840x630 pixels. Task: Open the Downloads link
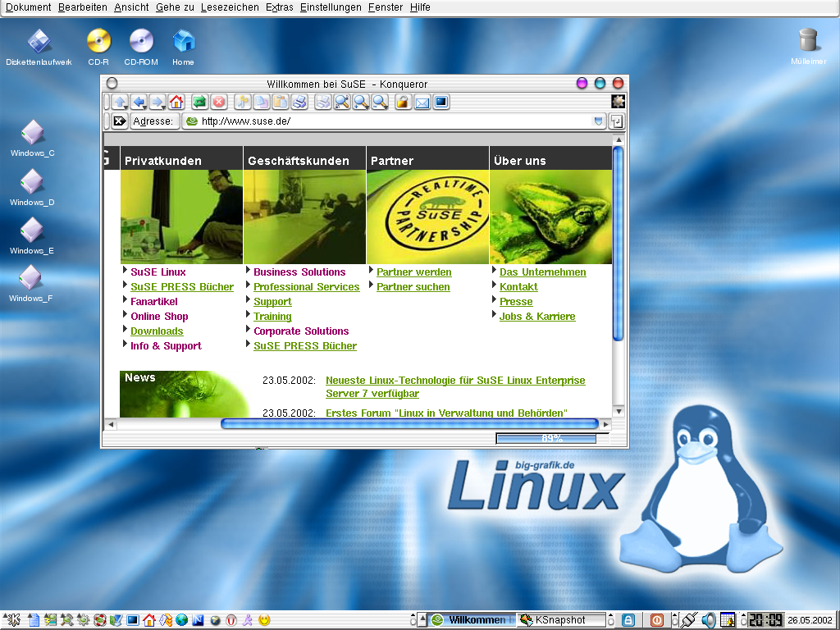tap(157, 331)
